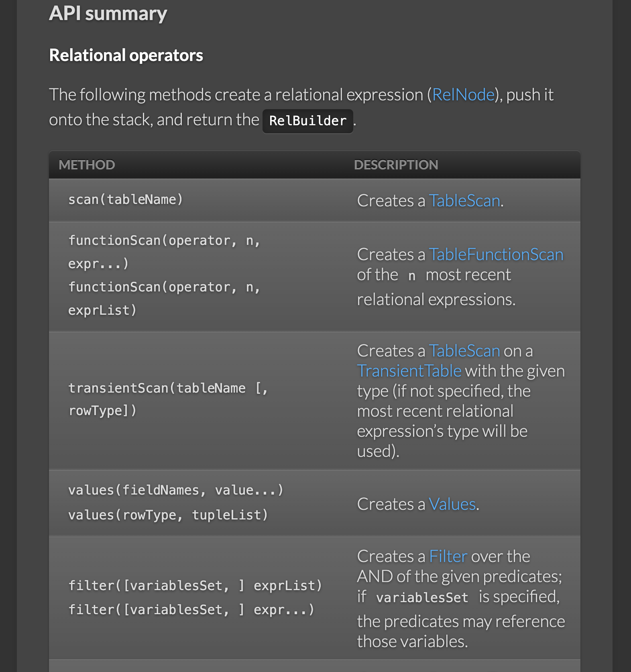Click values(rowType, tupleList) method code
The width and height of the screenshot is (631, 672).
[168, 515]
